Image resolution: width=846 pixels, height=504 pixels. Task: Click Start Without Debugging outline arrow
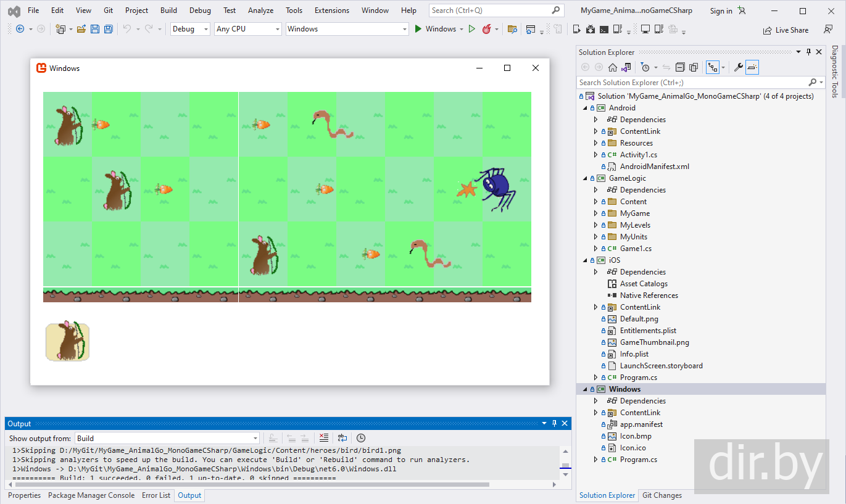coord(472,29)
